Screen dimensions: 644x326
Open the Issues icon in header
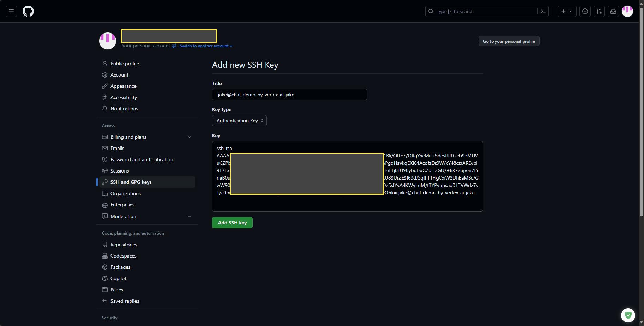tap(585, 11)
